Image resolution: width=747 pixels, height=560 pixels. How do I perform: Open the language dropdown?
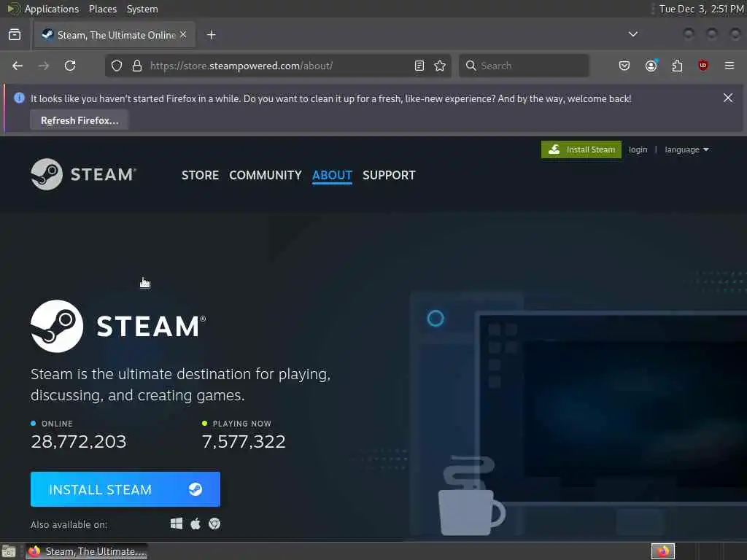(x=686, y=149)
